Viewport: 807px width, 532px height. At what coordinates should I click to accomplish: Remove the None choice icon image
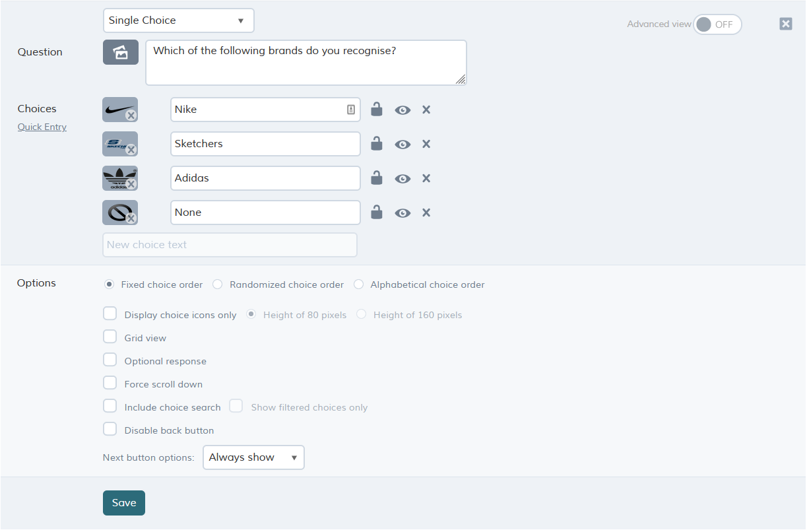point(131,218)
